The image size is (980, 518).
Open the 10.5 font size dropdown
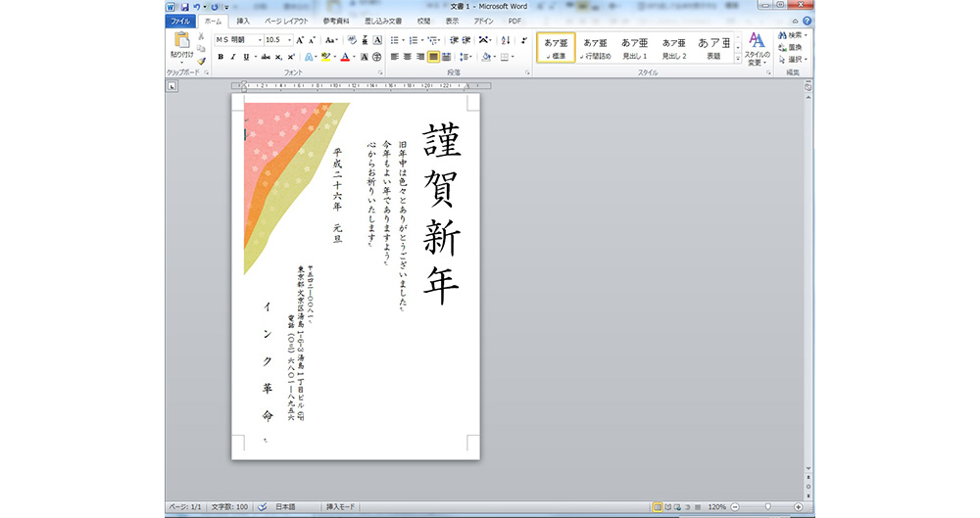point(289,40)
